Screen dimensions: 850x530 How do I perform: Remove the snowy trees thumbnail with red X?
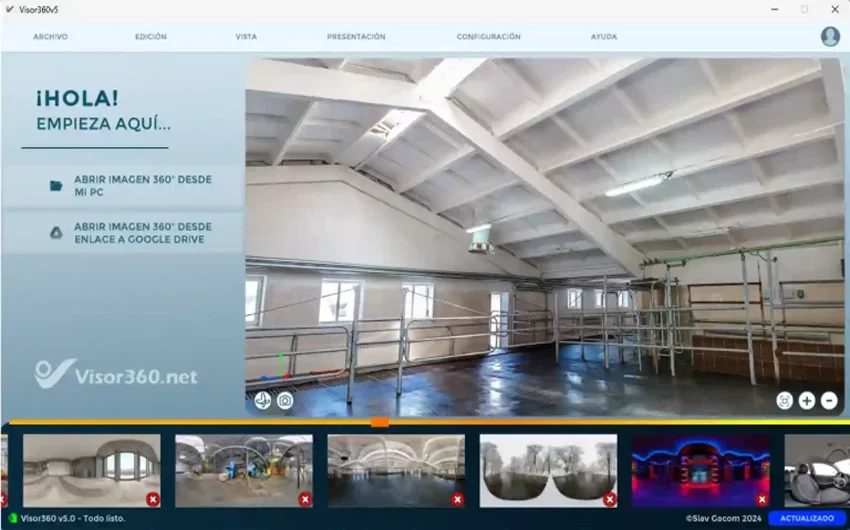(x=610, y=499)
